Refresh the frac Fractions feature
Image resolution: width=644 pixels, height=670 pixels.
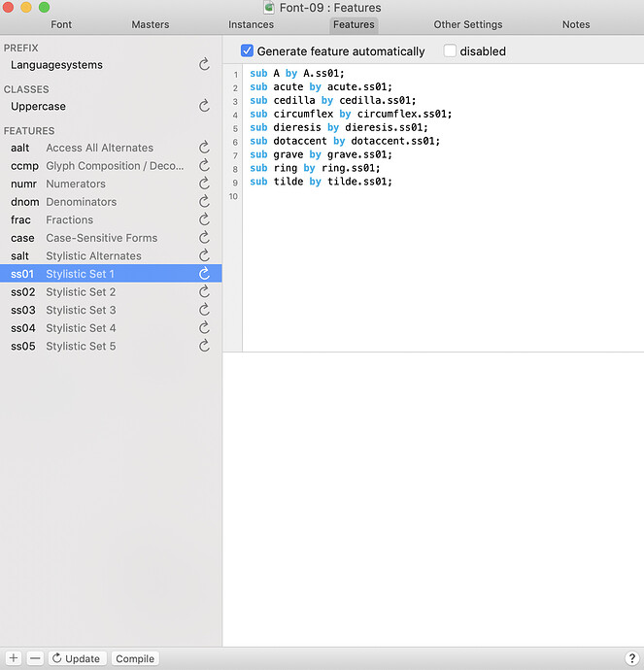(204, 219)
